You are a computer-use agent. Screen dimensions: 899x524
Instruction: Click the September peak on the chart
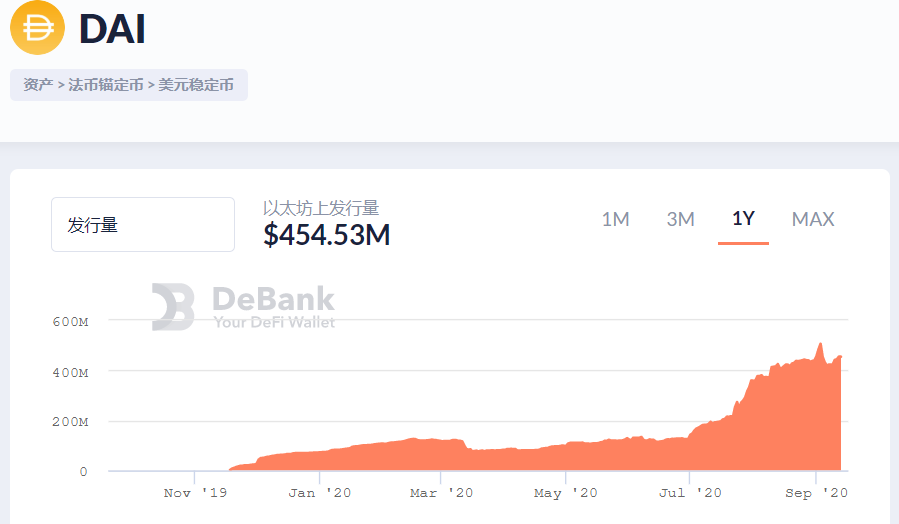[x=820, y=343]
